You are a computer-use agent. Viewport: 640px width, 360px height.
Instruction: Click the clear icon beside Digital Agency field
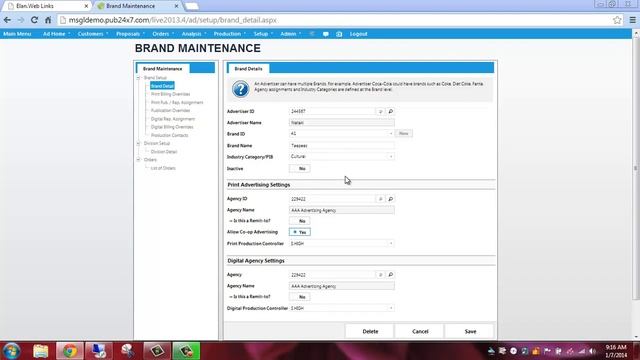pos(380,275)
